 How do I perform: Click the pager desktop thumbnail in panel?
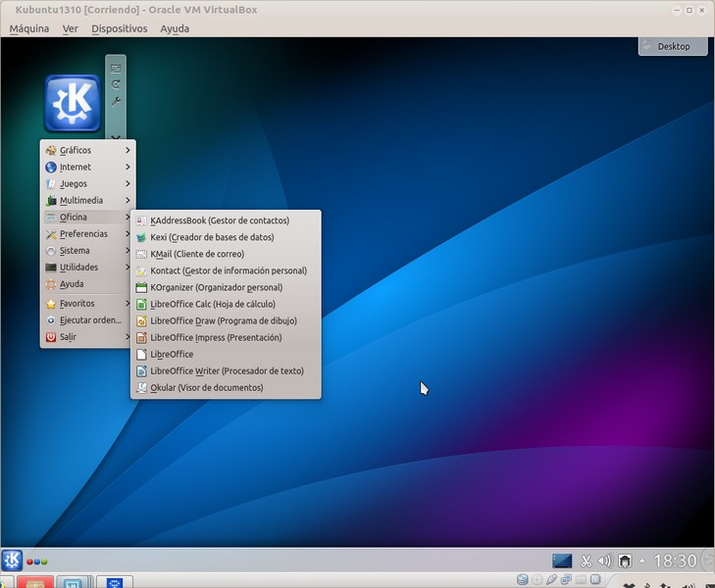click(x=562, y=561)
